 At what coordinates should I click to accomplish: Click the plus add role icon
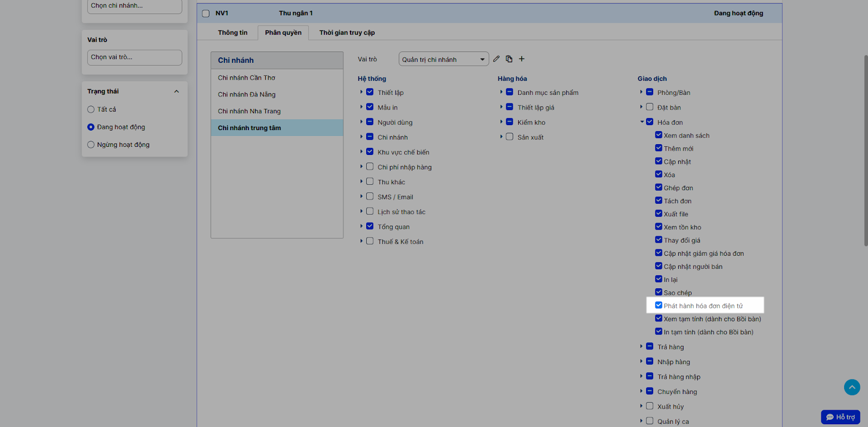coord(521,59)
